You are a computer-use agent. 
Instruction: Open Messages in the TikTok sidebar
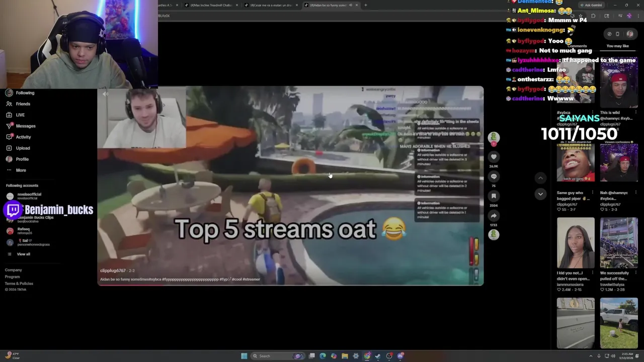tap(21, 126)
